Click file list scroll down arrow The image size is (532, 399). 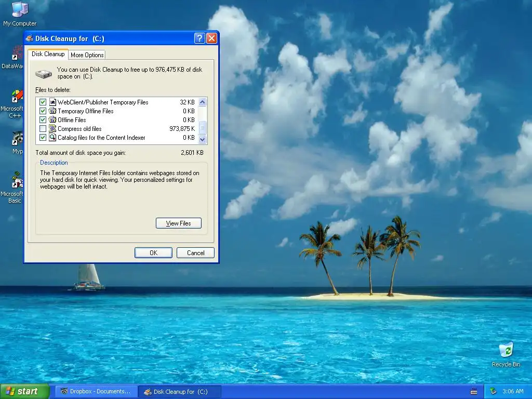203,139
